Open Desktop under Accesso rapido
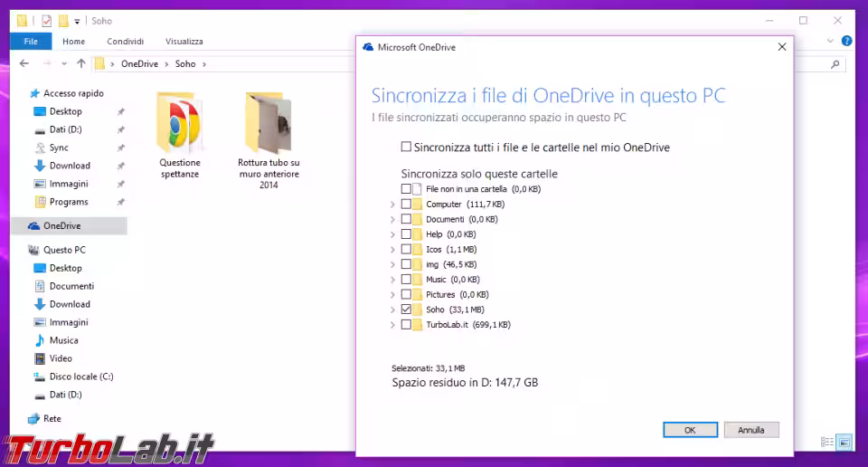The height and width of the screenshot is (467, 868). coord(65,111)
